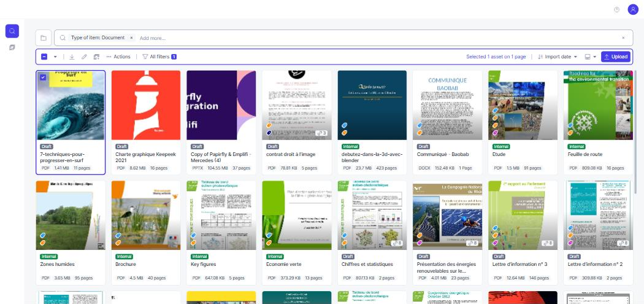The height and width of the screenshot is (304, 644).
Task: Toggle sort direction icon next to Import date
Action: [x=540, y=57]
